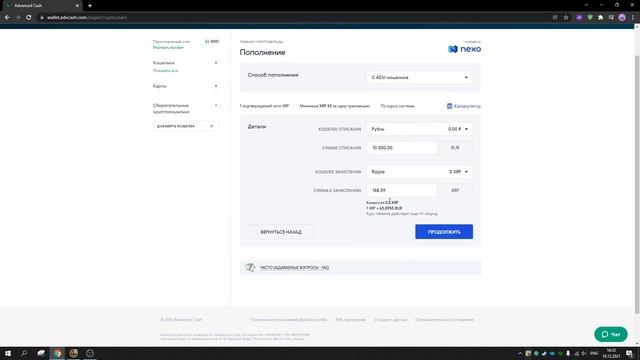Image resolution: width=640 pixels, height=360 pixels.
Task: Click the taskbar clock
Action: click(x=611, y=353)
